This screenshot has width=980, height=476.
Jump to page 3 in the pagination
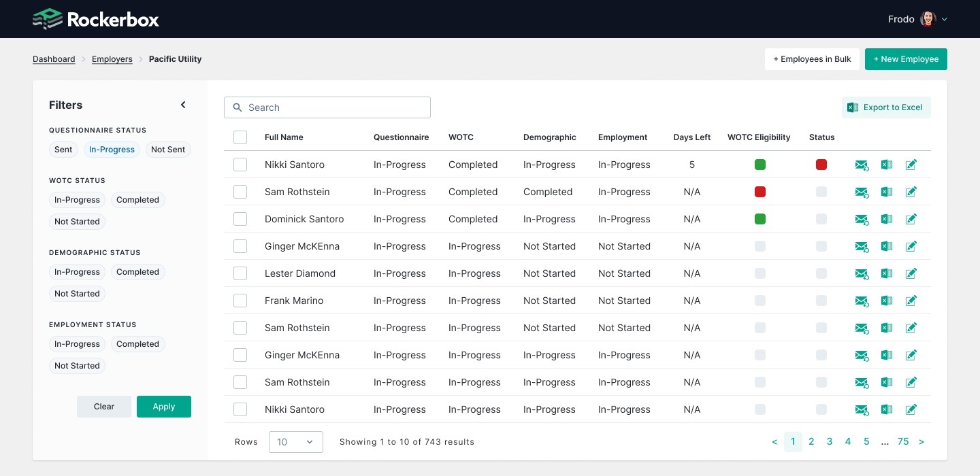830,442
